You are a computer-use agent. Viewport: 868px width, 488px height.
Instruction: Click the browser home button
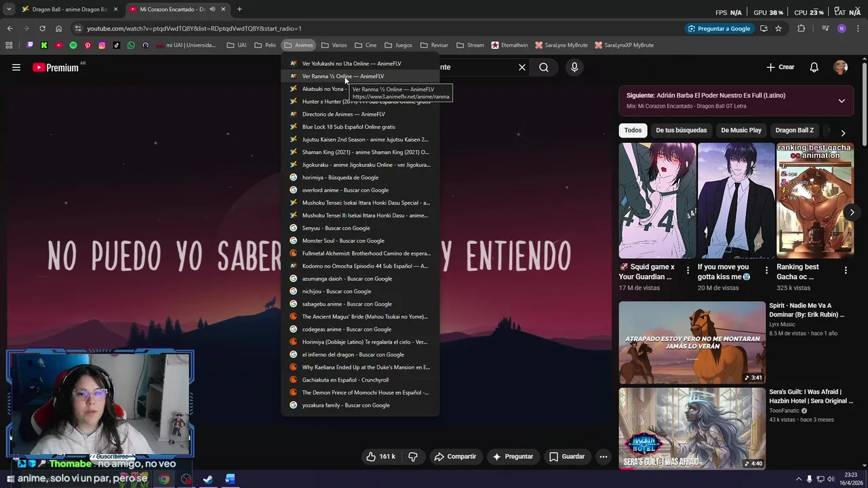pos(58,28)
